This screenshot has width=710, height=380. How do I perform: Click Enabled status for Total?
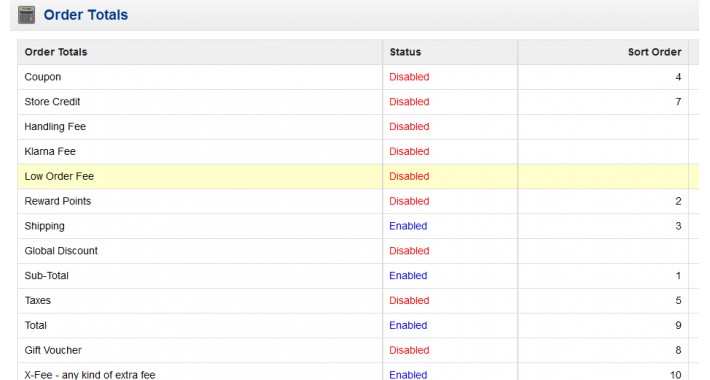[408, 325]
